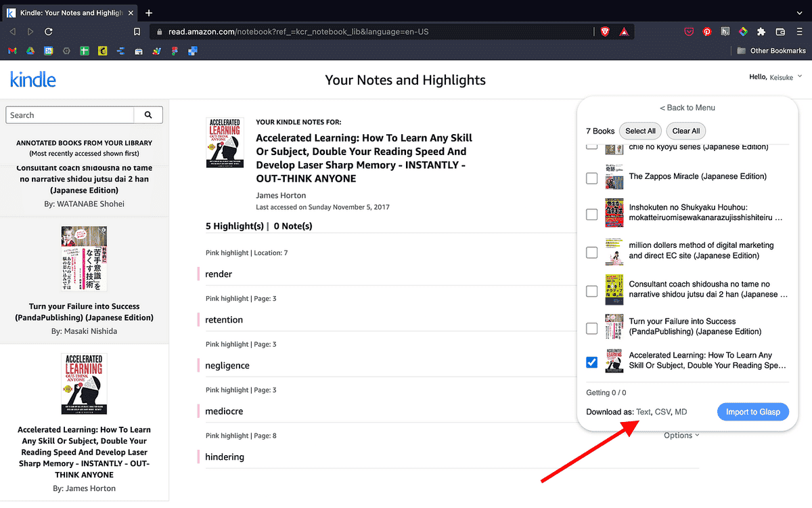Click the Search input field
The image size is (812, 508).
70,115
